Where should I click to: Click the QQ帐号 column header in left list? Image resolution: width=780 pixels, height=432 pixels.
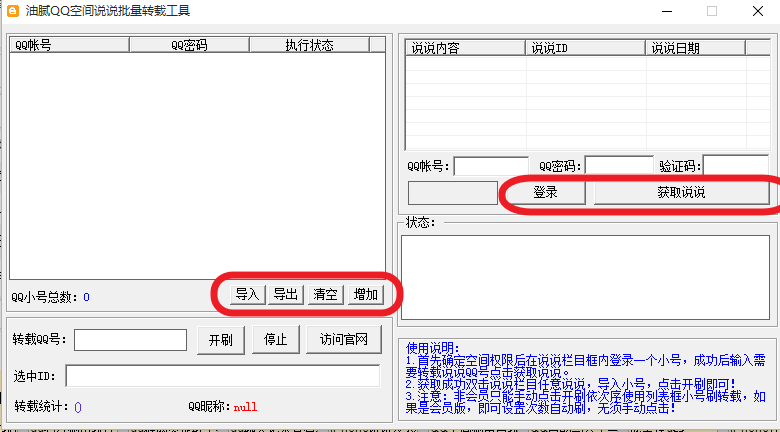click(70, 45)
